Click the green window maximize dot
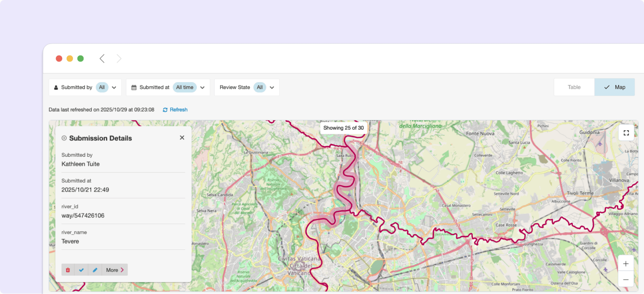Image resolution: width=644 pixels, height=294 pixels. click(81, 59)
